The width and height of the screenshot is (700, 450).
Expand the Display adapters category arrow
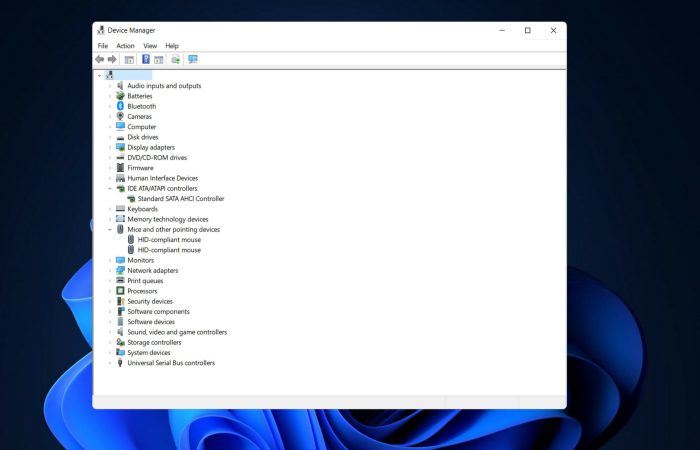tap(110, 147)
